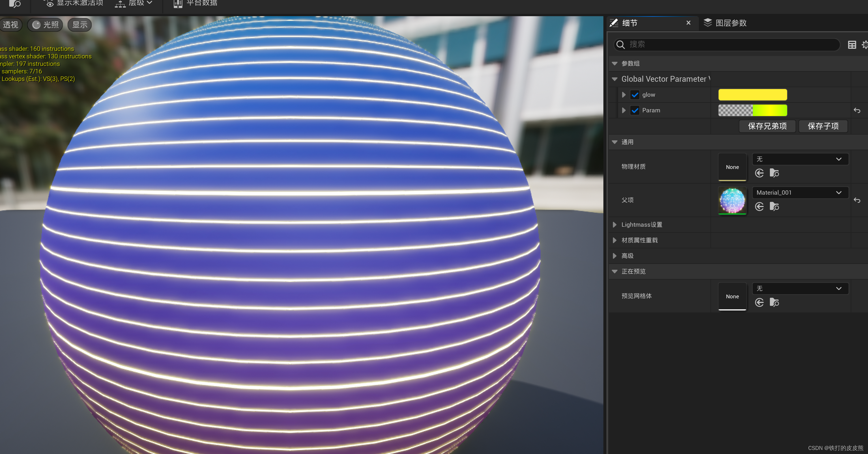Click the 预览网格体 None thumbnail
The image size is (868, 454).
tap(732, 297)
